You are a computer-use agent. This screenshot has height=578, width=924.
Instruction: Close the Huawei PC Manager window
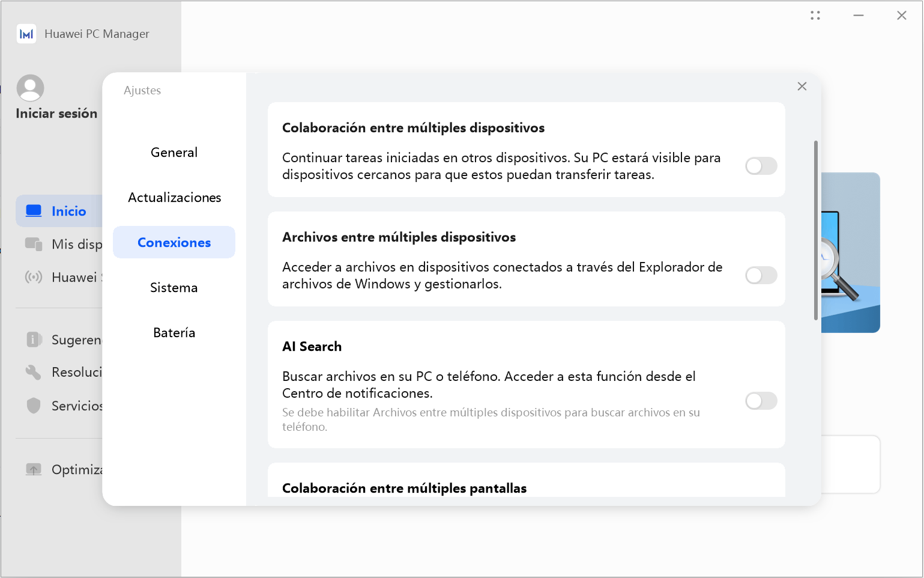902,16
